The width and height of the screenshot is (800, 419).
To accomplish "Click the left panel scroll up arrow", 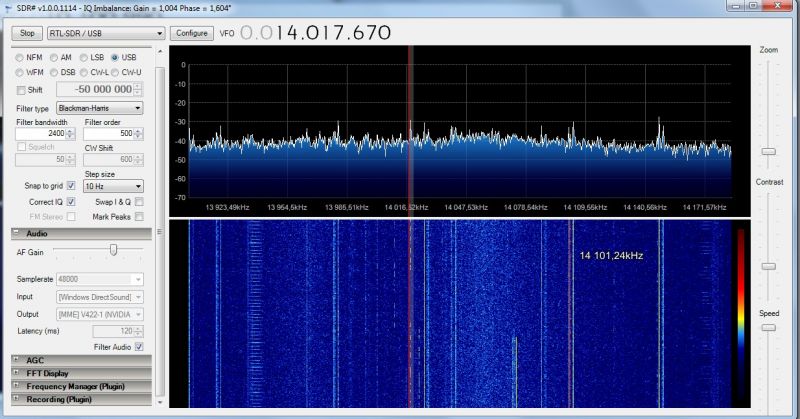I will [160, 52].
